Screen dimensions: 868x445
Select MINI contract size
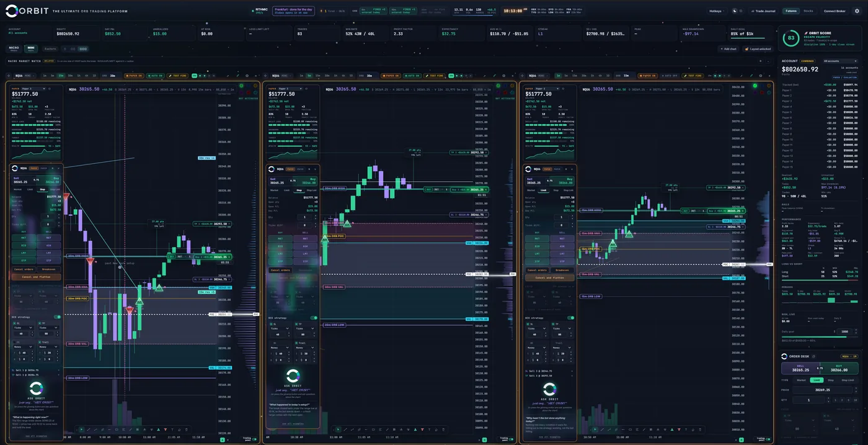[x=31, y=48]
